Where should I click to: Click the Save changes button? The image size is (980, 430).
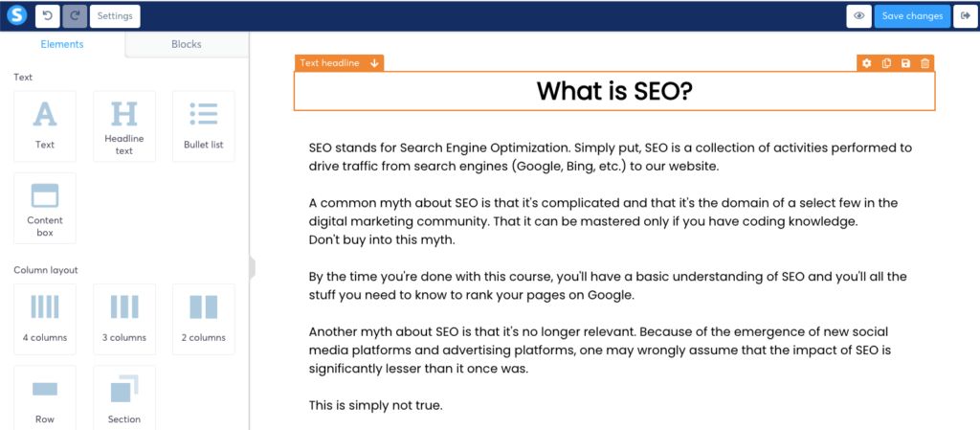pos(912,15)
